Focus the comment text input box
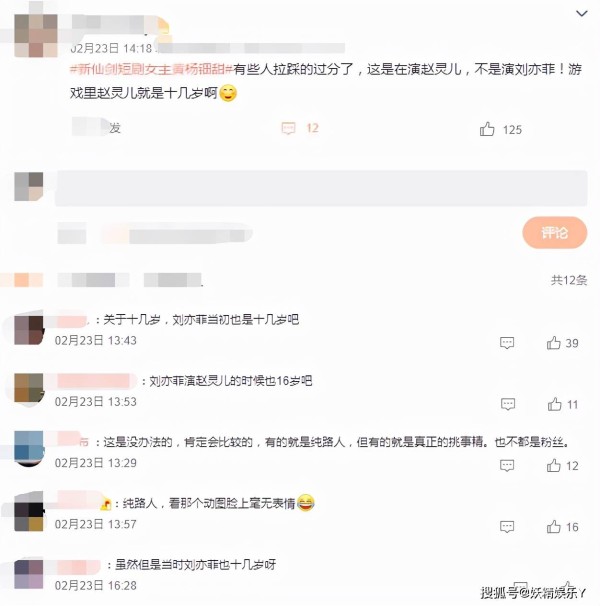Viewport: 600px width, 606px height. 321,188
